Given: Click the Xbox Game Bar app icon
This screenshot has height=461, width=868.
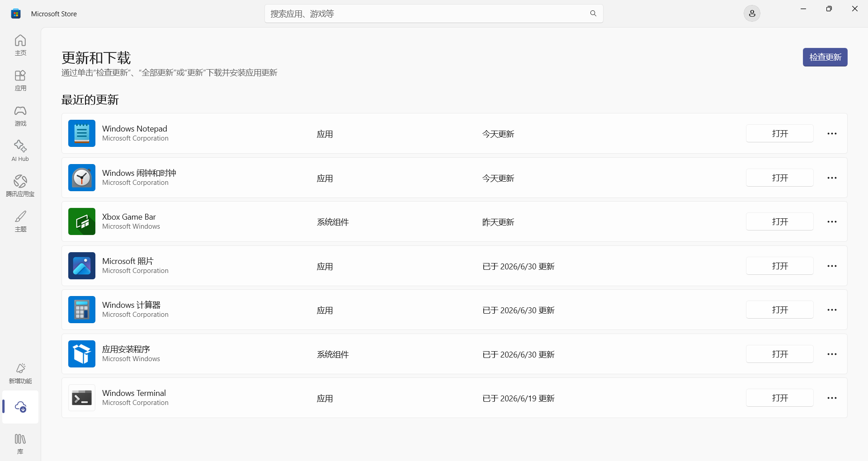Looking at the screenshot, I should point(82,221).
